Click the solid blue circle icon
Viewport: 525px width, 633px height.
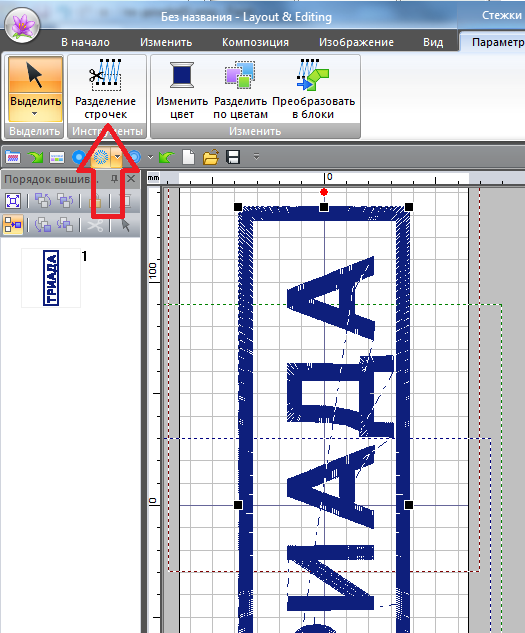tap(78, 157)
